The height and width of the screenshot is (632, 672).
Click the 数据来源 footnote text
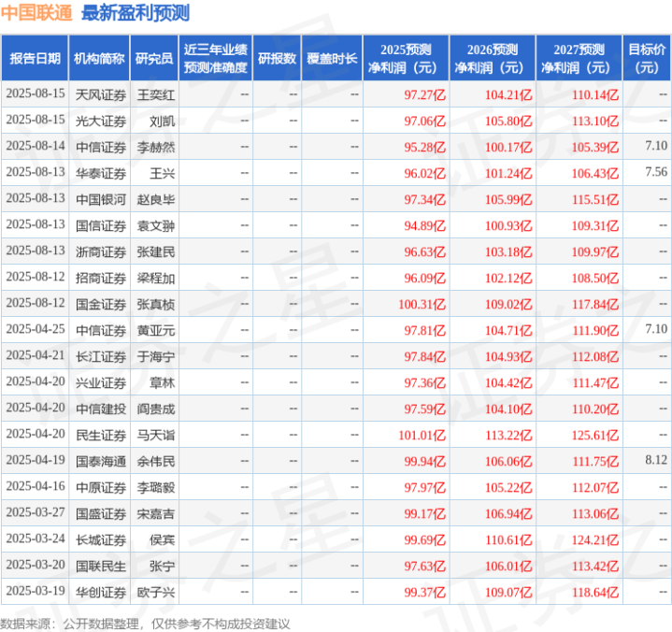pyautogui.click(x=145, y=624)
